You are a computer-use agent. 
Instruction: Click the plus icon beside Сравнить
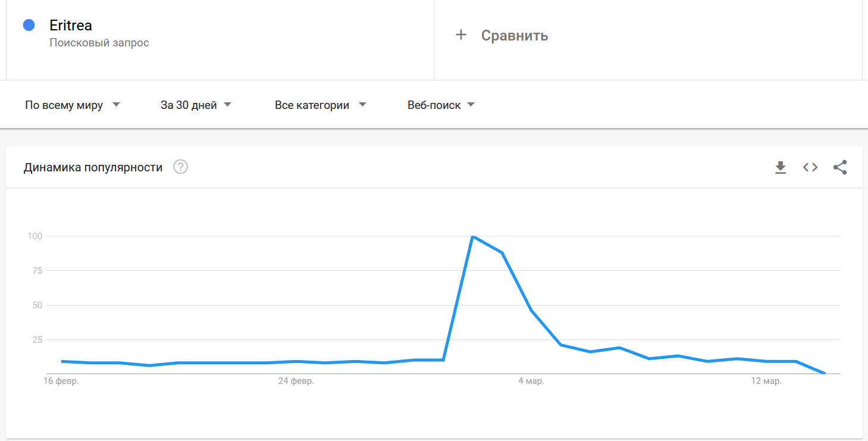[x=460, y=35]
